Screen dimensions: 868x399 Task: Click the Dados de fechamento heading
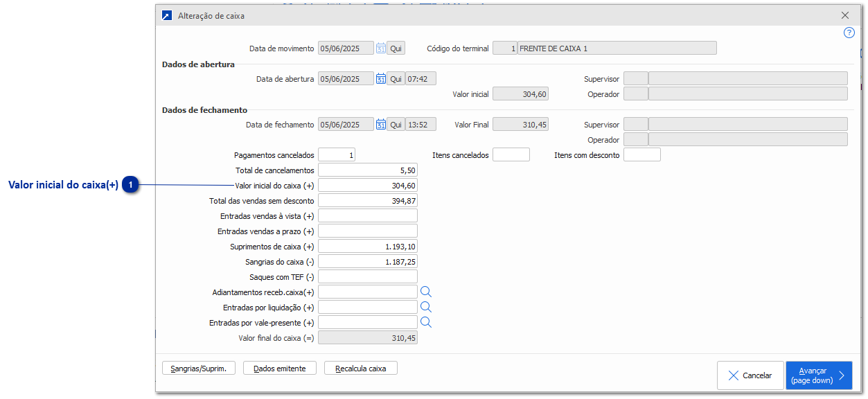[x=204, y=110]
